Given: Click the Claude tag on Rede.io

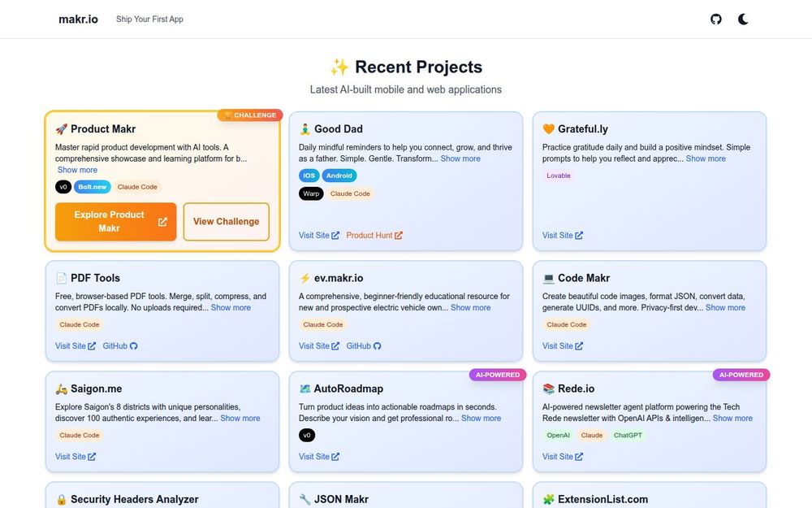Looking at the screenshot, I should point(591,436).
